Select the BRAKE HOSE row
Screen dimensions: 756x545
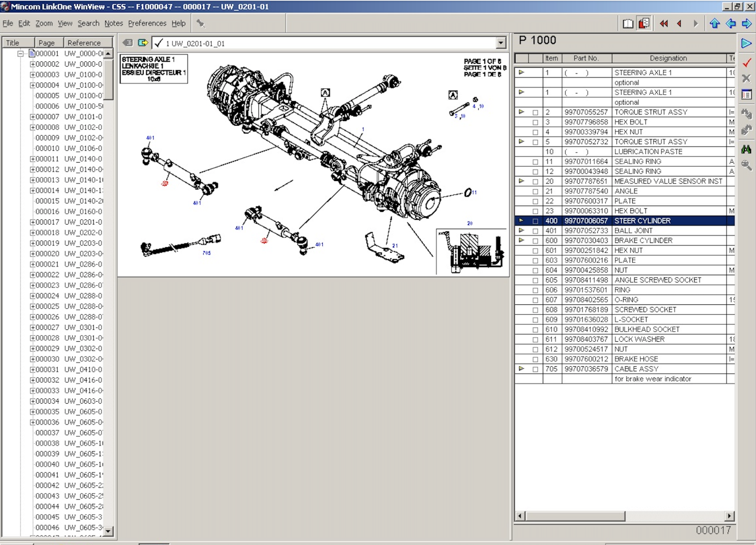(624, 359)
